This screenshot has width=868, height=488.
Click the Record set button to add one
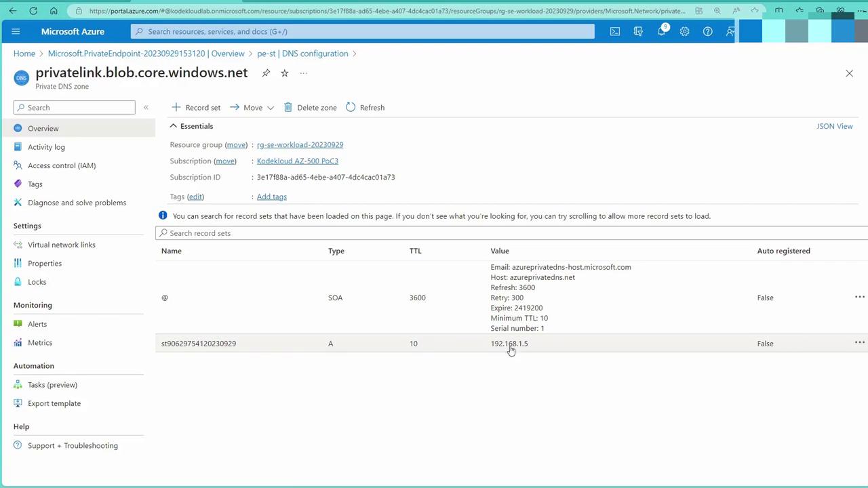196,107
